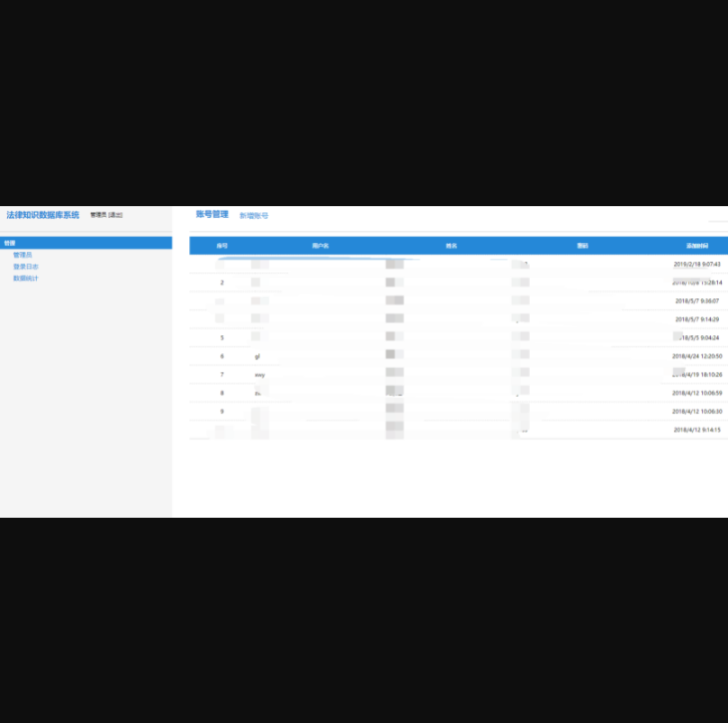The width and height of the screenshot is (728, 723).
Task: Switch to the 账号管理 tab
Action: (x=212, y=214)
